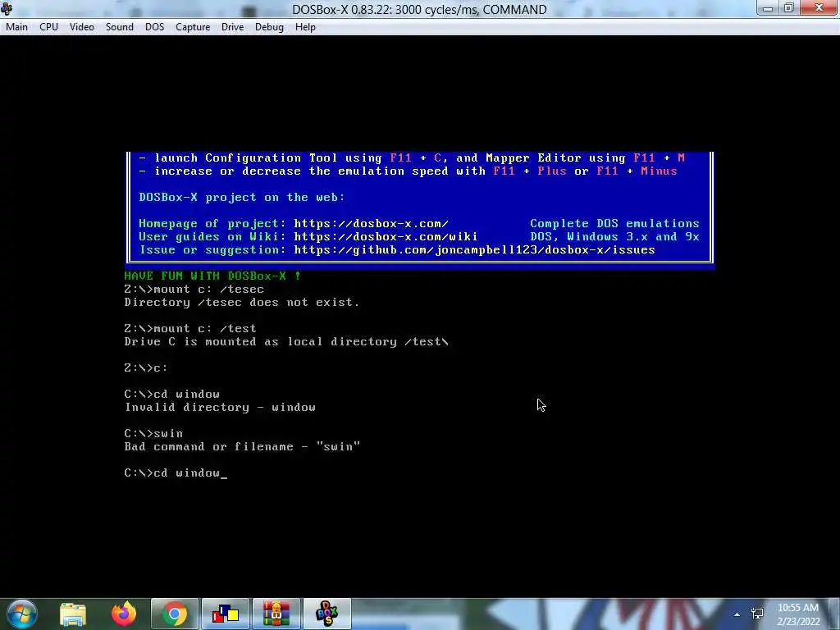The height and width of the screenshot is (630, 840).
Task: Open the Capture menu
Action: [x=193, y=27]
